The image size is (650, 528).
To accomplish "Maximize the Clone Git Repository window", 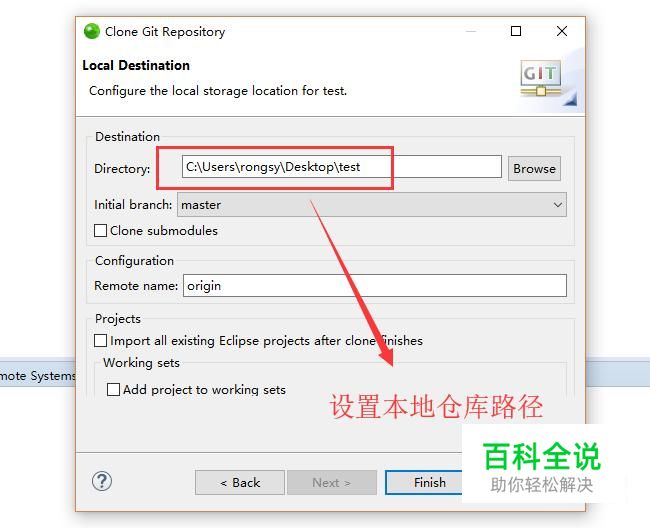I will pyautogui.click(x=516, y=31).
